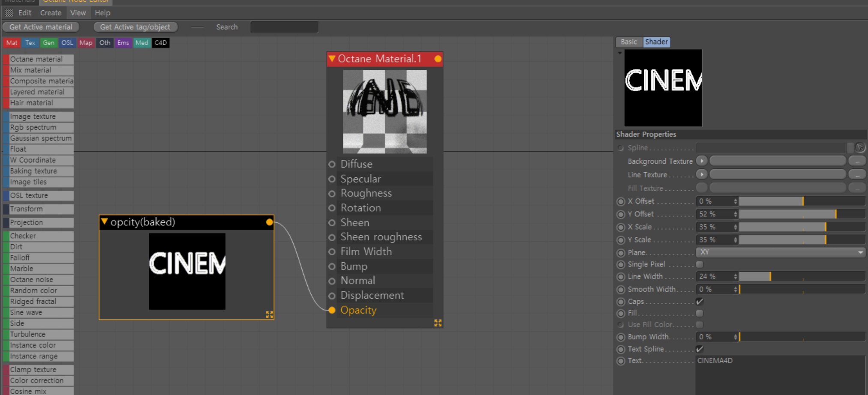Click the spline picker icon at right of Spline field
Image resolution: width=868 pixels, height=395 pixels.
860,148
